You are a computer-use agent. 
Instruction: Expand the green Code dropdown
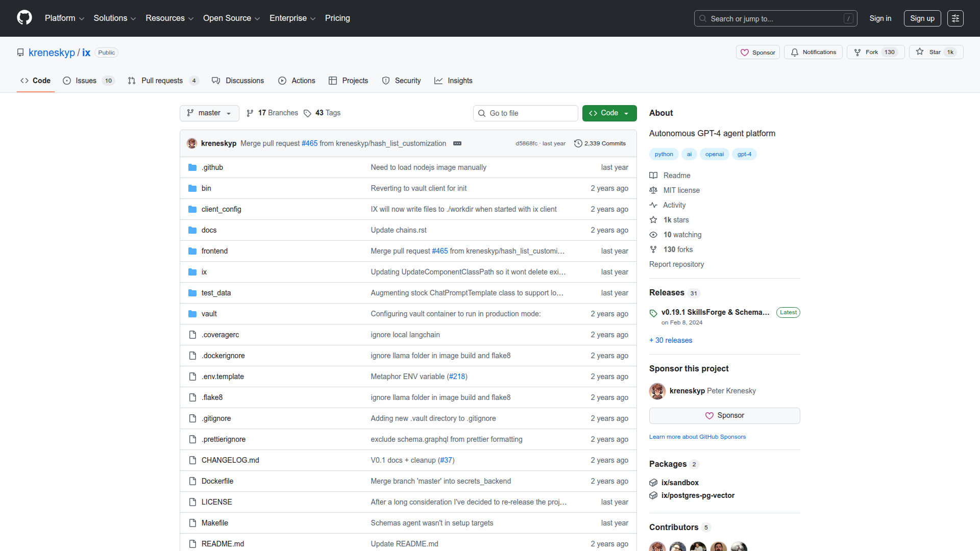pyautogui.click(x=609, y=113)
